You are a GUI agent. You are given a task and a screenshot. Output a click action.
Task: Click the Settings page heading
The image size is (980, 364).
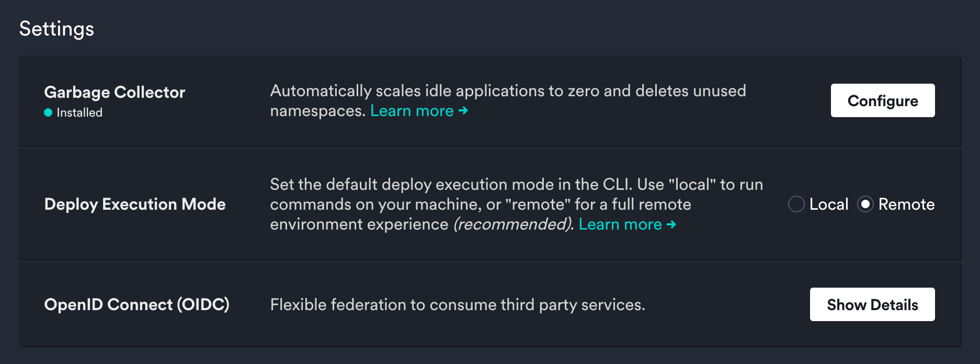(56, 29)
